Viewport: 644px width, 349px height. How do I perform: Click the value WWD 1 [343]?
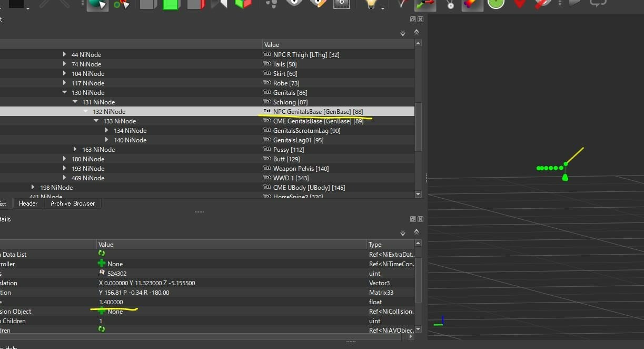point(291,178)
